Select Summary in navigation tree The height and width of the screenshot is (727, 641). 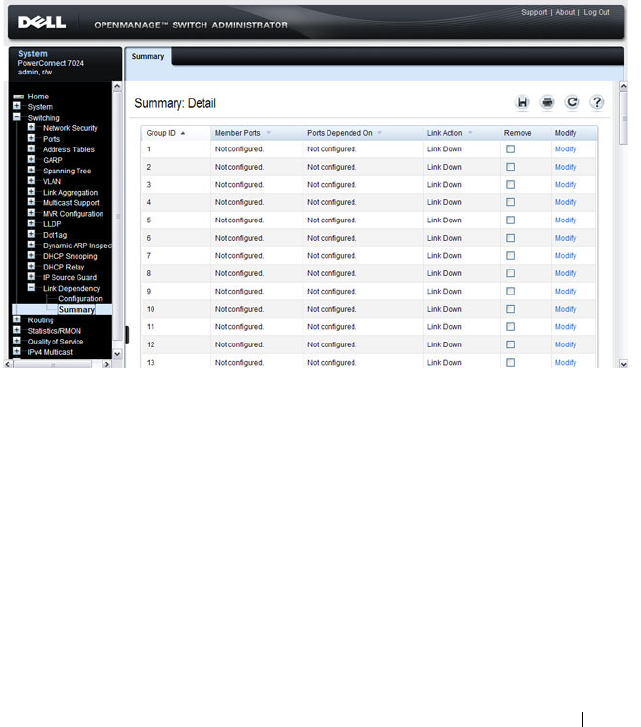[76, 310]
